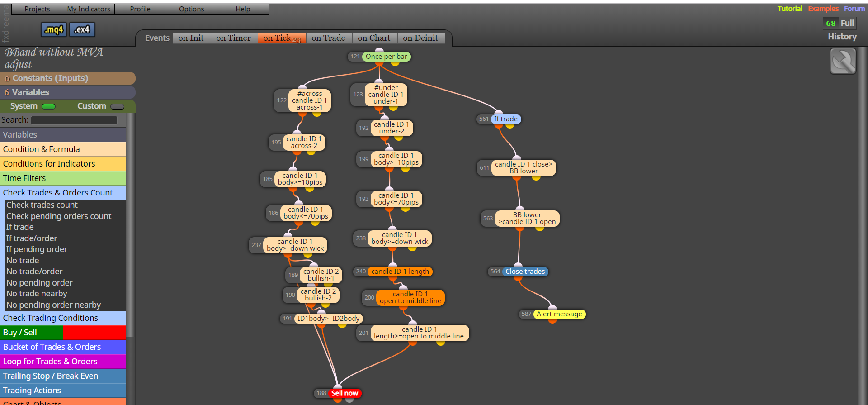868x405 pixels.
Task: Switch to the on Chart tab
Action: [x=374, y=38]
